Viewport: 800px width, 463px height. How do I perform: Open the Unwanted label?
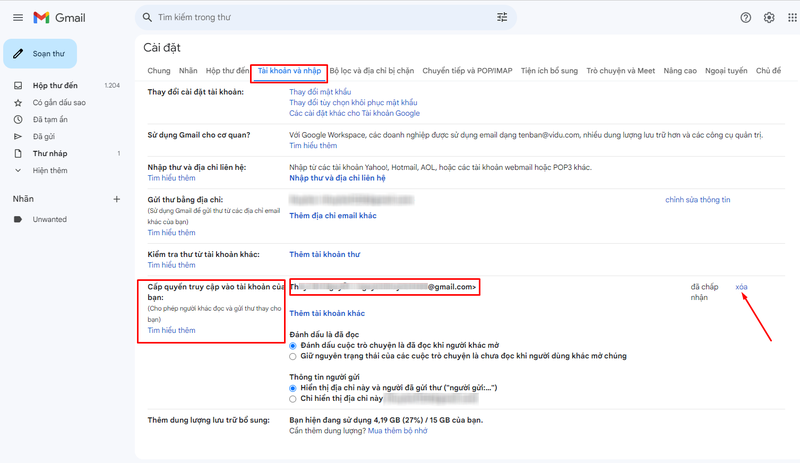pyautogui.click(x=49, y=220)
